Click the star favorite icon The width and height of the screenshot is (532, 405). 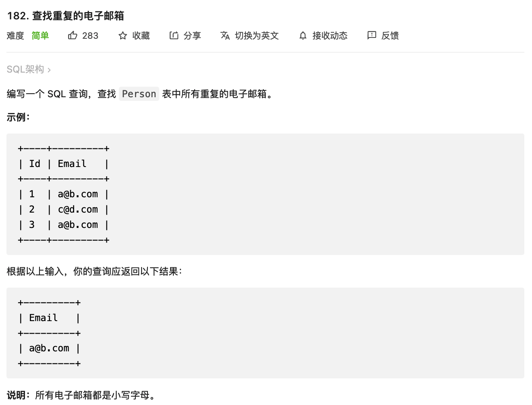(x=123, y=36)
